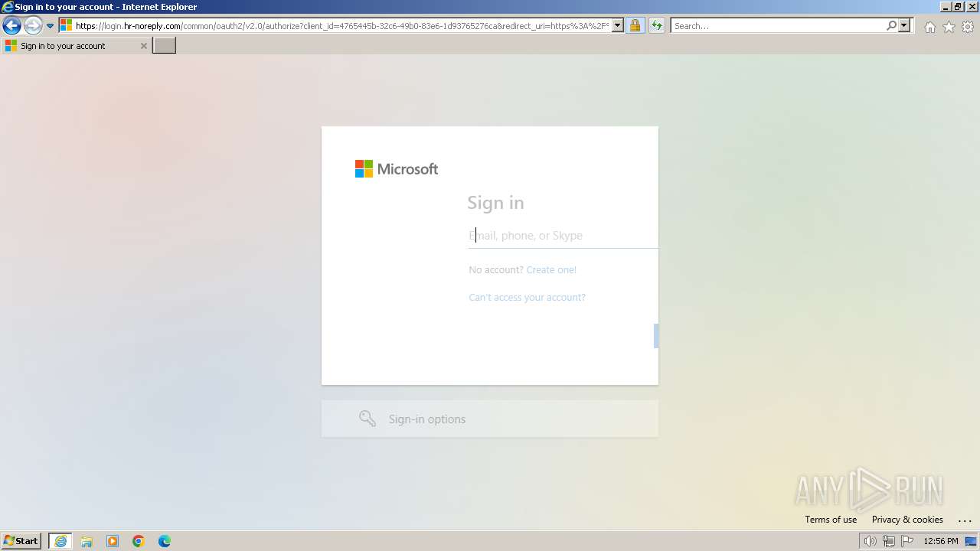Launch Microsoft Edge from taskbar

[x=165, y=541]
